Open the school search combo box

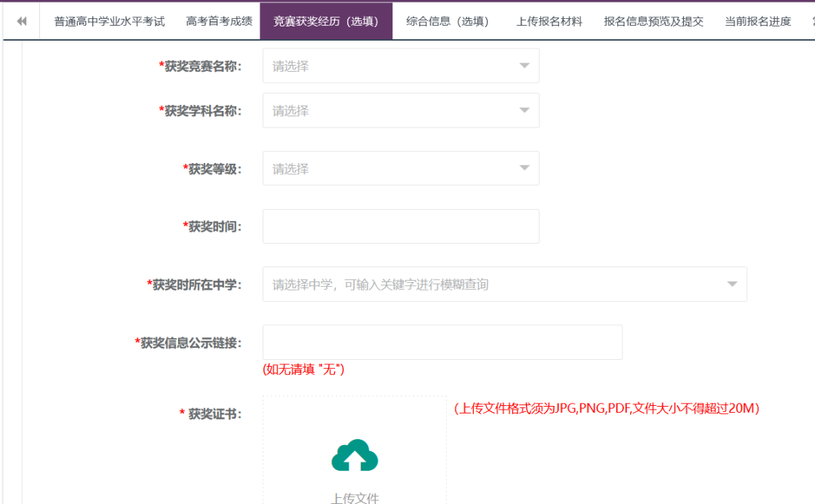point(453,284)
